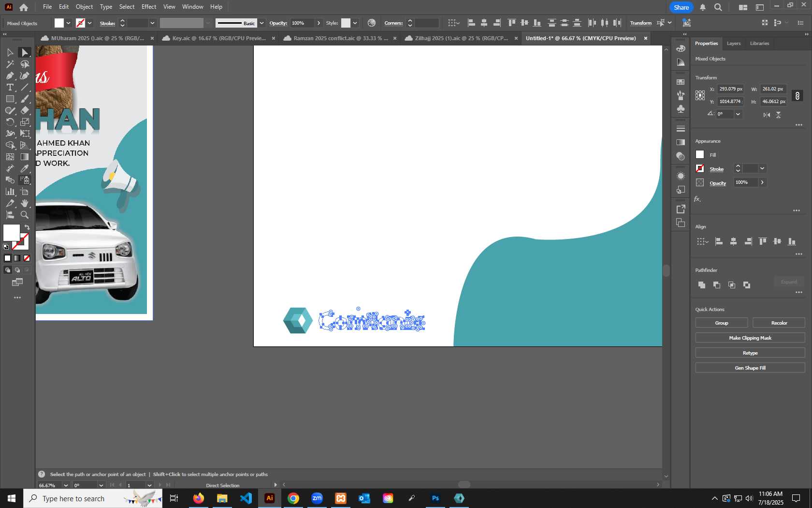Click the Fill color swatch in Appearance
The image size is (812, 508).
coord(700,154)
